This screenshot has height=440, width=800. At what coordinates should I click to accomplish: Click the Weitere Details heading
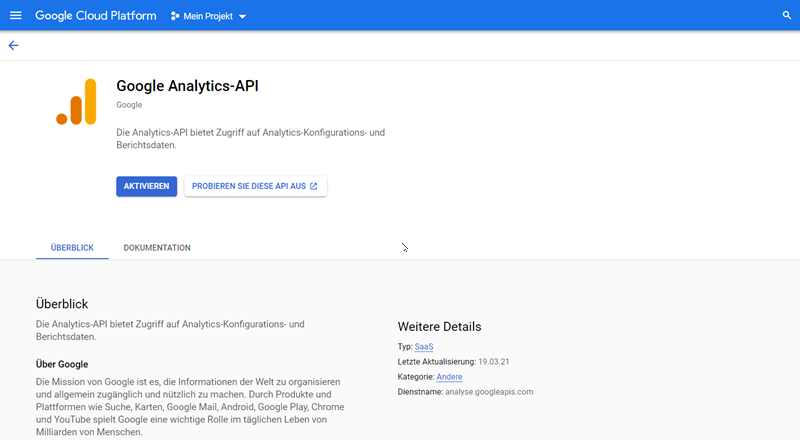pyautogui.click(x=439, y=327)
